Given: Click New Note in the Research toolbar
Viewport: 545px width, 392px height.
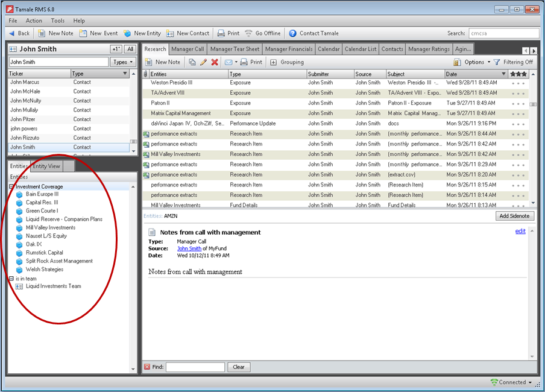Looking at the screenshot, I should point(163,62).
